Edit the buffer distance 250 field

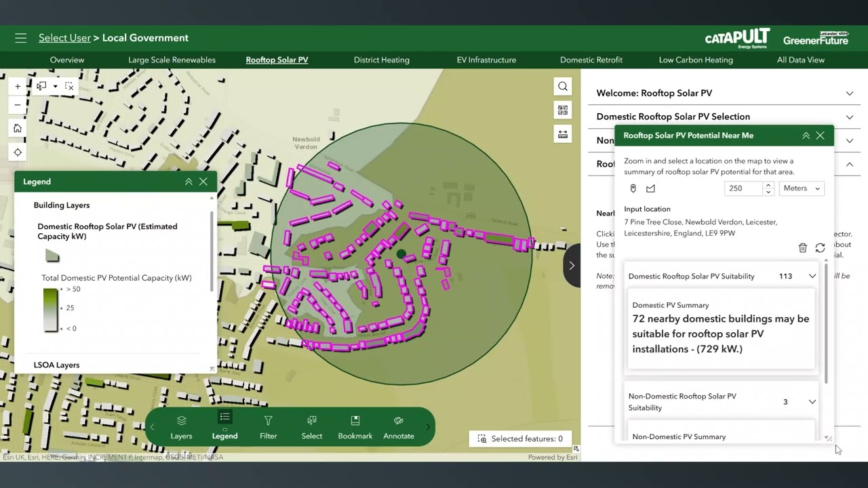point(744,188)
